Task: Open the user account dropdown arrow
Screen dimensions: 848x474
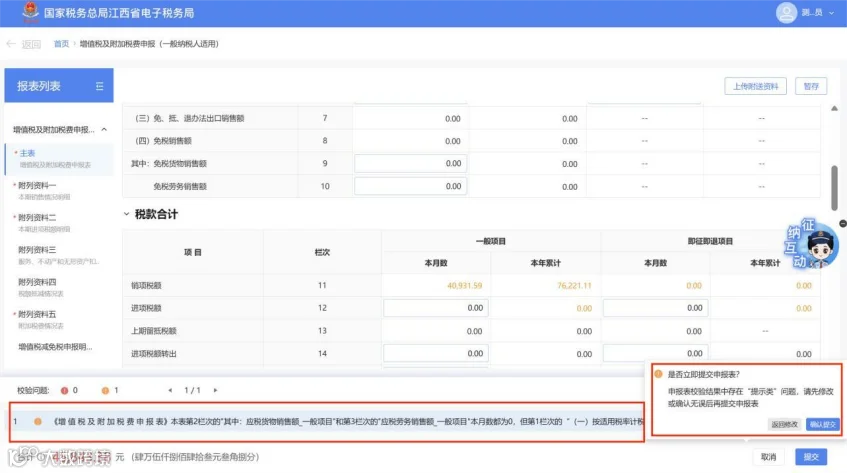Action: click(831, 13)
